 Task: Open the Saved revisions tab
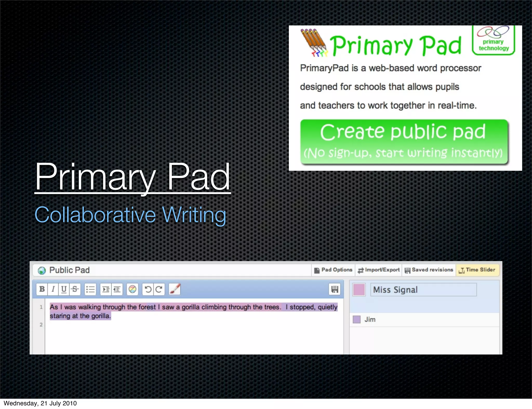pos(429,270)
